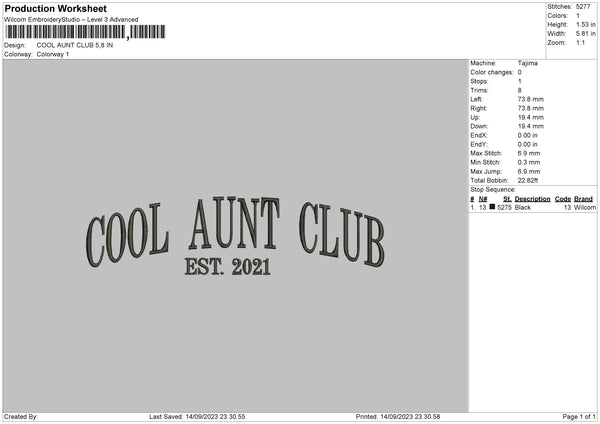Click the barcode under the header
The width and height of the screenshot is (600, 424).
(x=85, y=32)
